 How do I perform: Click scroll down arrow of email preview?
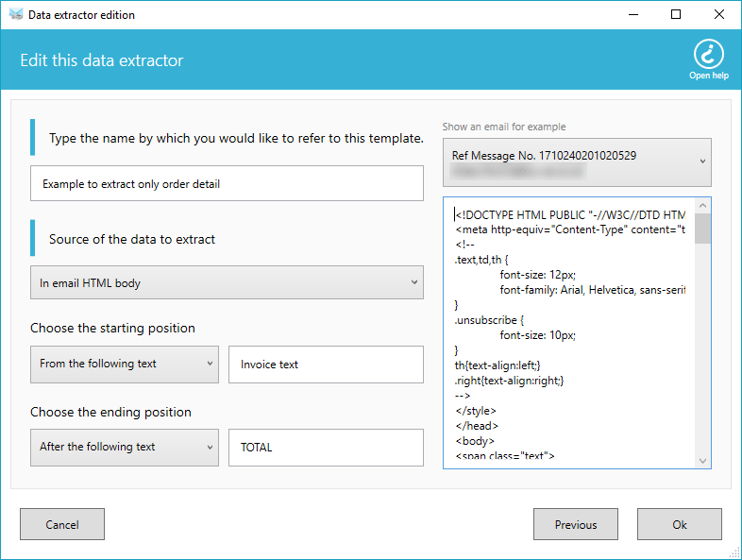[702, 461]
